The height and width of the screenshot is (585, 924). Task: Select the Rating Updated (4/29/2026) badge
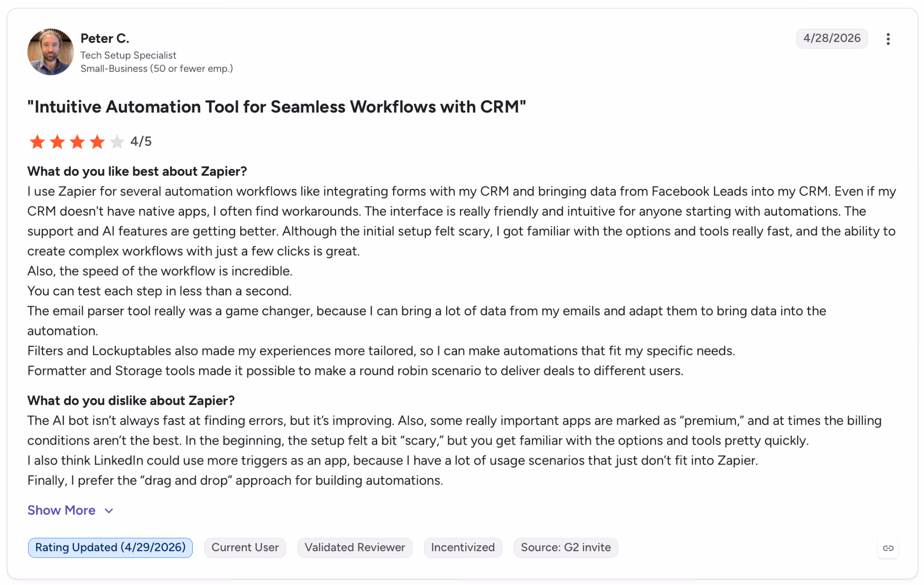pos(111,548)
